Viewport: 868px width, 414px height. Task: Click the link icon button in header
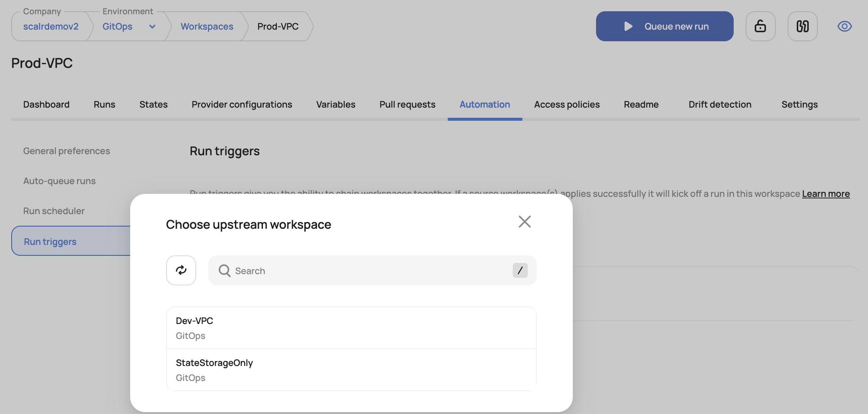coord(802,26)
